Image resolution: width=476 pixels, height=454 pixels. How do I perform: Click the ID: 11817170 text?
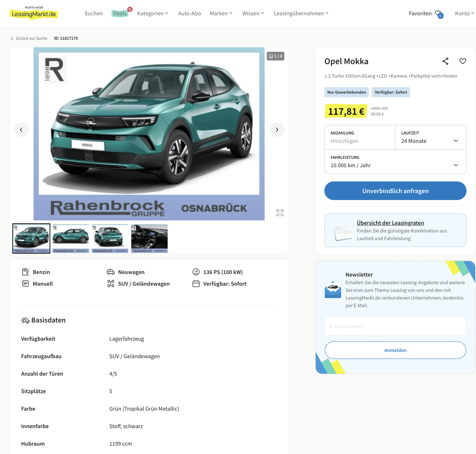[x=66, y=38]
